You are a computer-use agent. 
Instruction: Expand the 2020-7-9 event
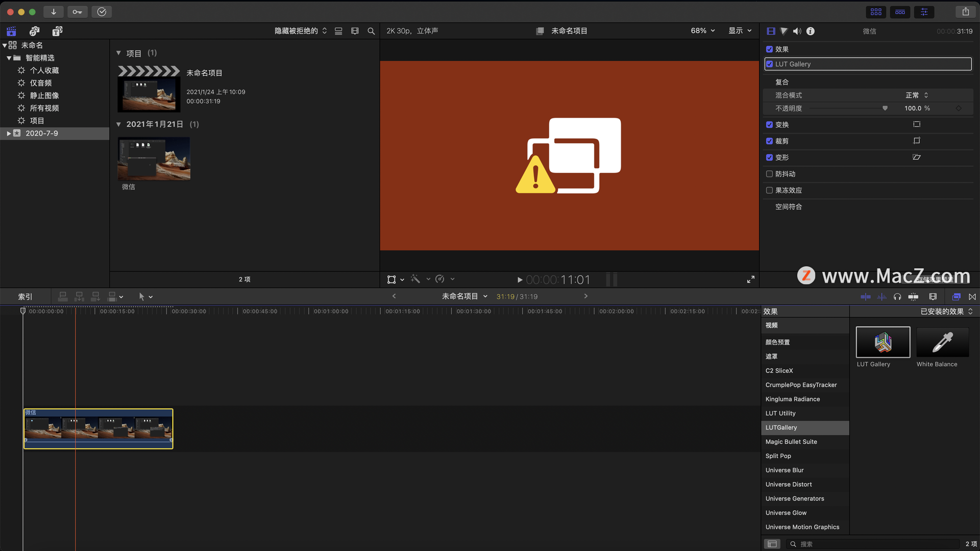click(x=9, y=133)
